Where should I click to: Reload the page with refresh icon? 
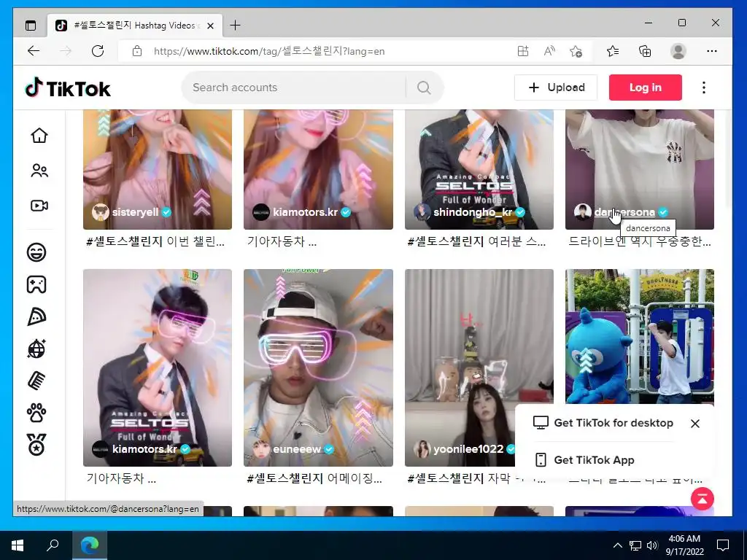[98, 51]
